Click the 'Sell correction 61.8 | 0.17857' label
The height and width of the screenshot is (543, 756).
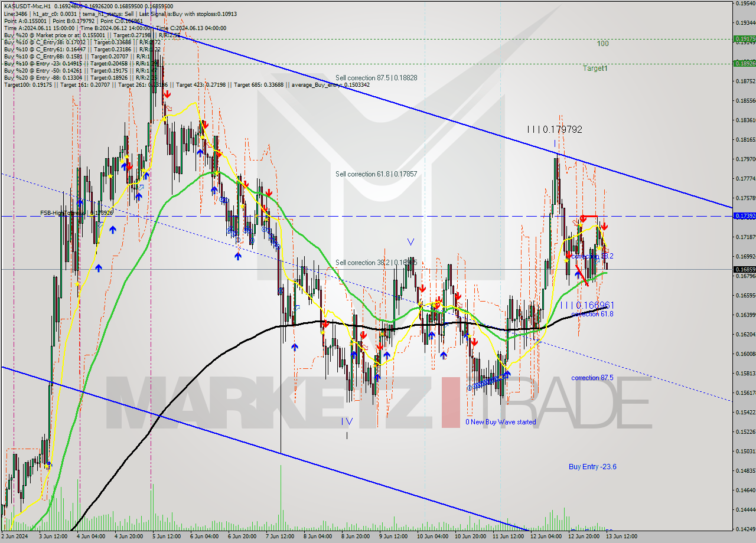pyautogui.click(x=376, y=174)
